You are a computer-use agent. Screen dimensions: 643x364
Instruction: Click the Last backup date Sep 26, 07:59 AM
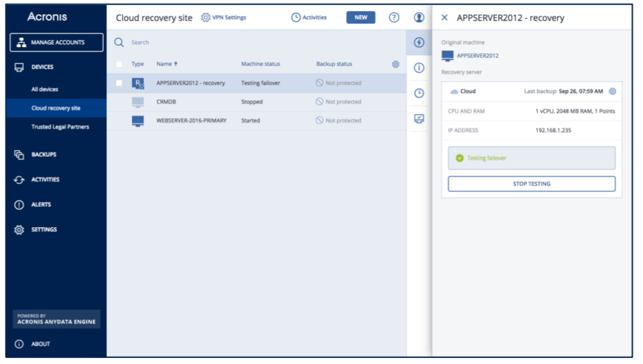tap(581, 91)
